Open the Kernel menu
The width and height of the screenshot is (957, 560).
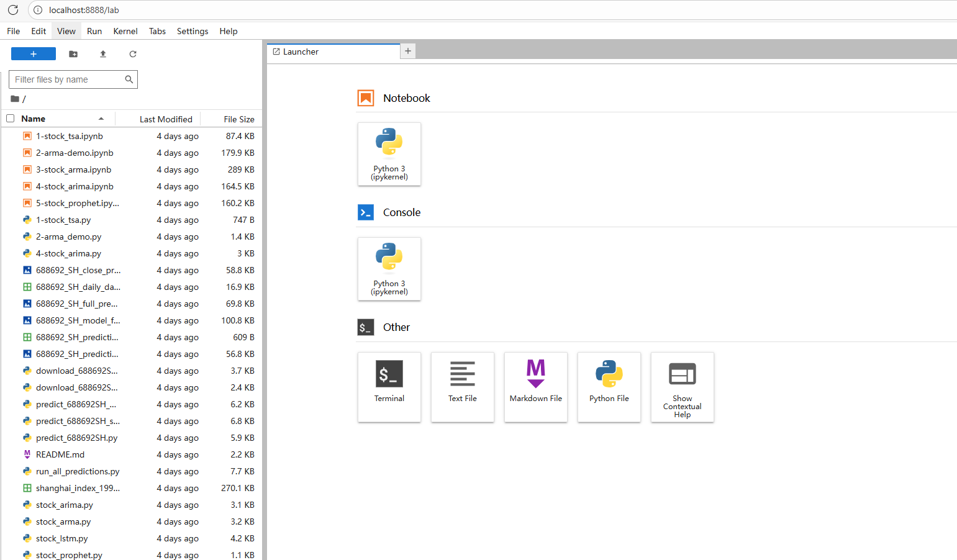125,31
